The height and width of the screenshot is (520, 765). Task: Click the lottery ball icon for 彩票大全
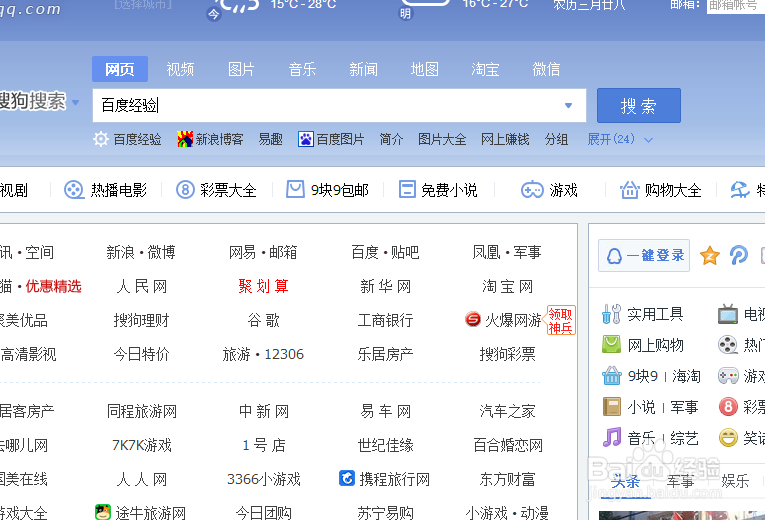click(185, 189)
